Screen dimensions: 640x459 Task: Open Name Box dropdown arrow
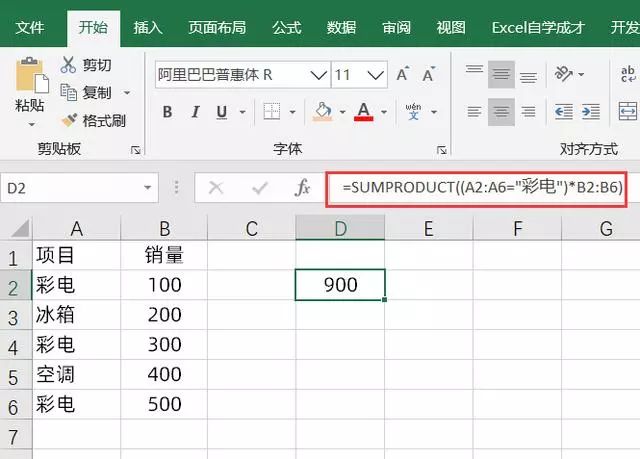point(147,188)
